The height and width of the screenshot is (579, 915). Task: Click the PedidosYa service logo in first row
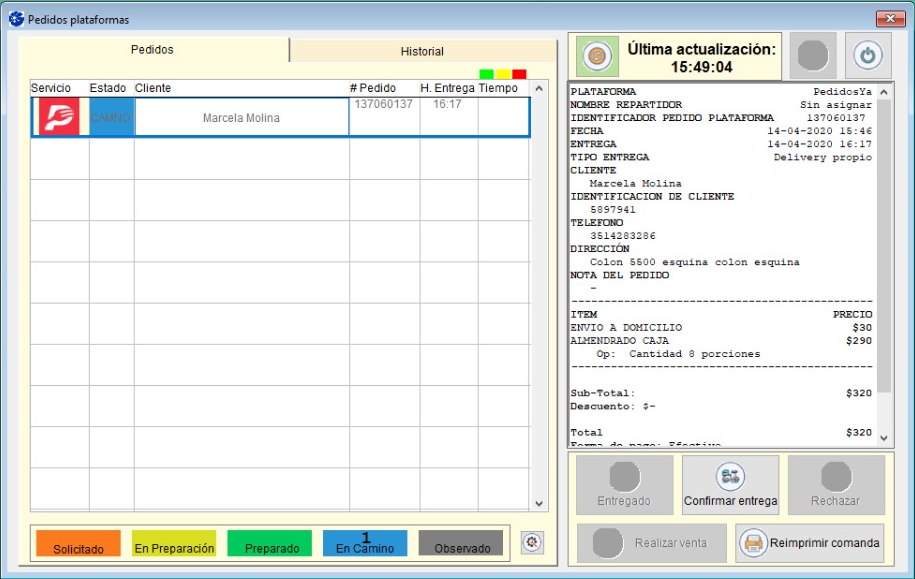[x=59, y=117]
